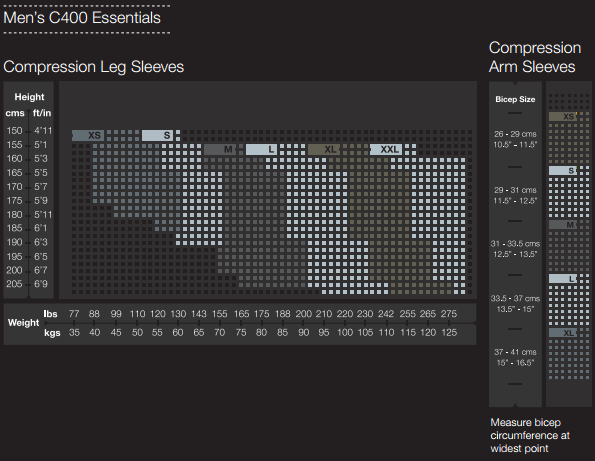Click the 220 lbs weight value
The width and height of the screenshot is (595, 461).
tap(345, 314)
